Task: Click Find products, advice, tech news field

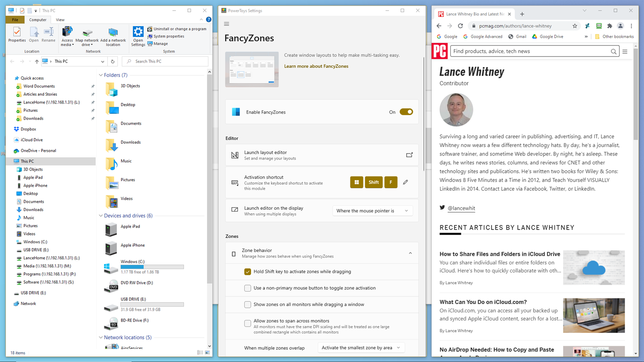Action: click(x=535, y=52)
